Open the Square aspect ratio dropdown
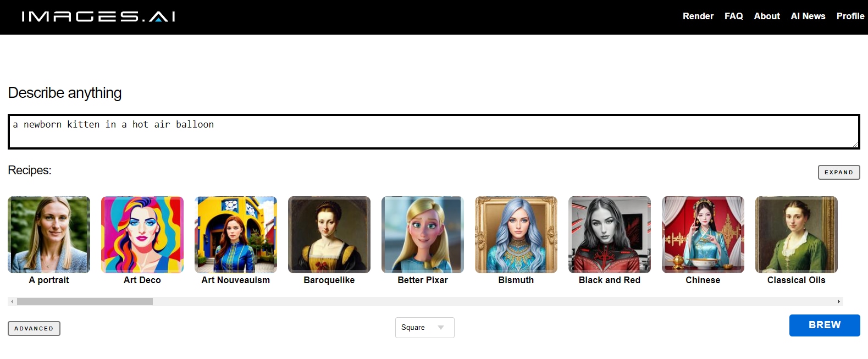The height and width of the screenshot is (359, 868). pyautogui.click(x=425, y=328)
